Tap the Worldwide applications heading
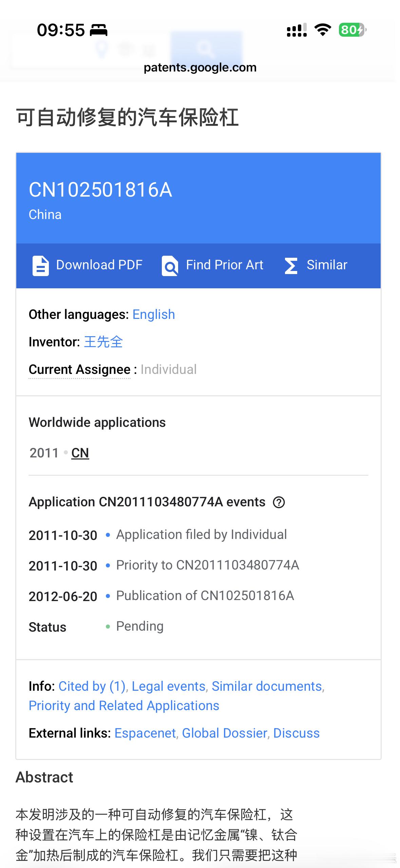Viewport: 400px width, 868px height. click(x=97, y=422)
